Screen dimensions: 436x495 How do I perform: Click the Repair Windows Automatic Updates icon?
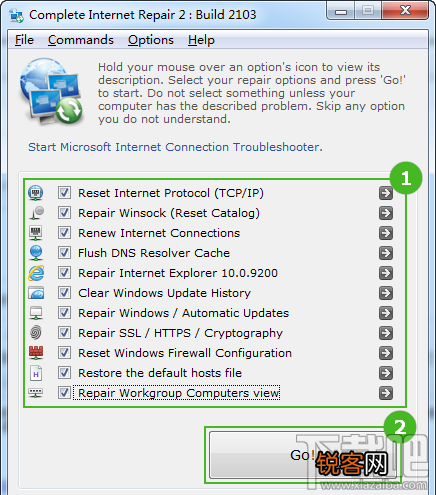(36, 313)
